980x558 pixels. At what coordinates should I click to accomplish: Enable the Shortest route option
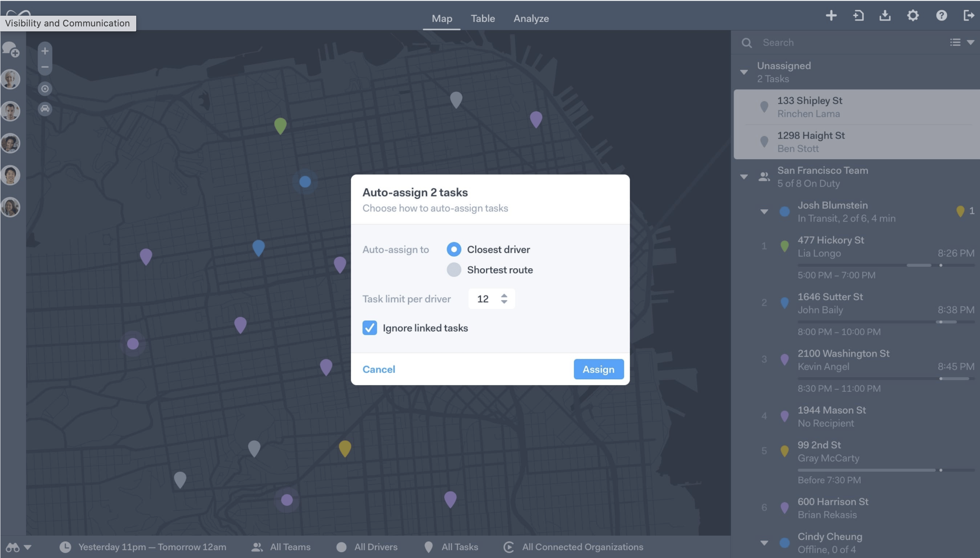454,270
